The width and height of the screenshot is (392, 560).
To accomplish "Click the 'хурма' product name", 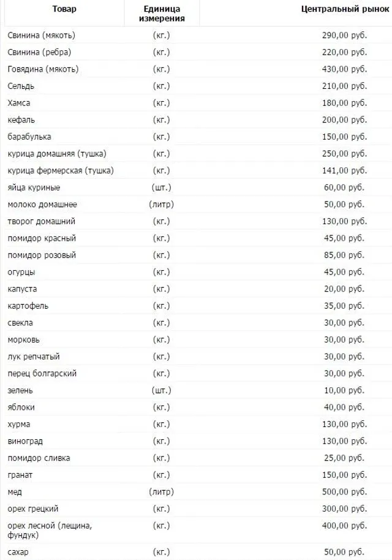I will pos(20,424).
